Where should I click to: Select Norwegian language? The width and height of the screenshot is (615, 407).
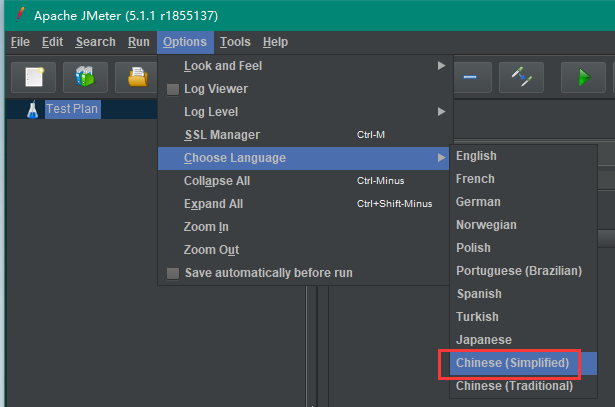(523, 225)
